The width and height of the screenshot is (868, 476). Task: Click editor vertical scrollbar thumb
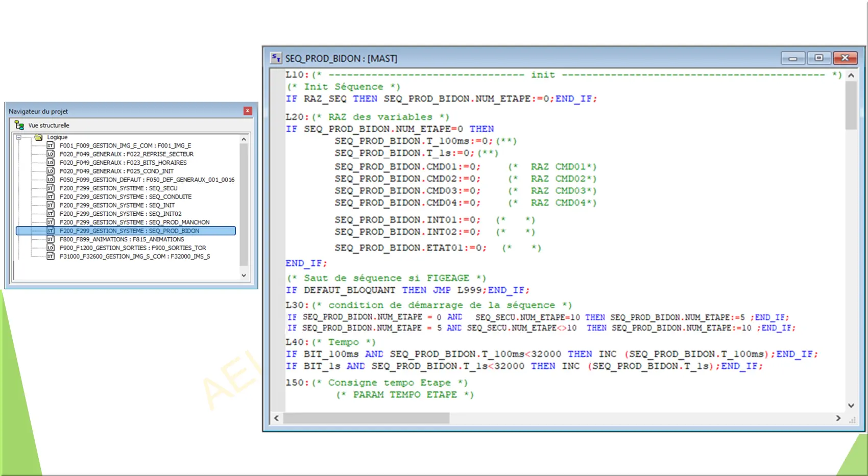pyautogui.click(x=851, y=106)
